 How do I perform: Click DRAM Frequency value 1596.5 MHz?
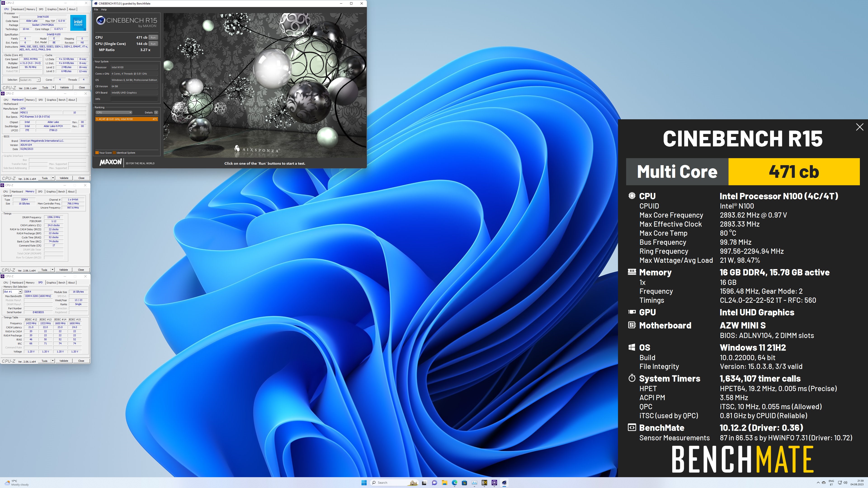(x=54, y=217)
